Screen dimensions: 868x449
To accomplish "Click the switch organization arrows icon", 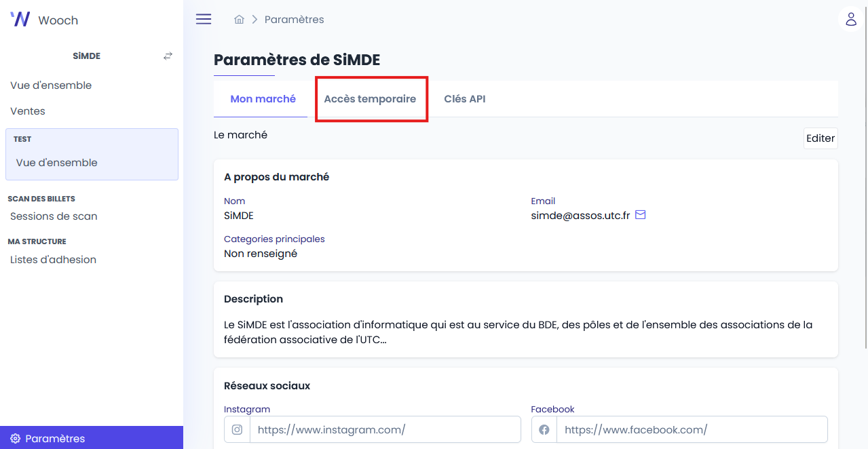I will click(x=168, y=56).
